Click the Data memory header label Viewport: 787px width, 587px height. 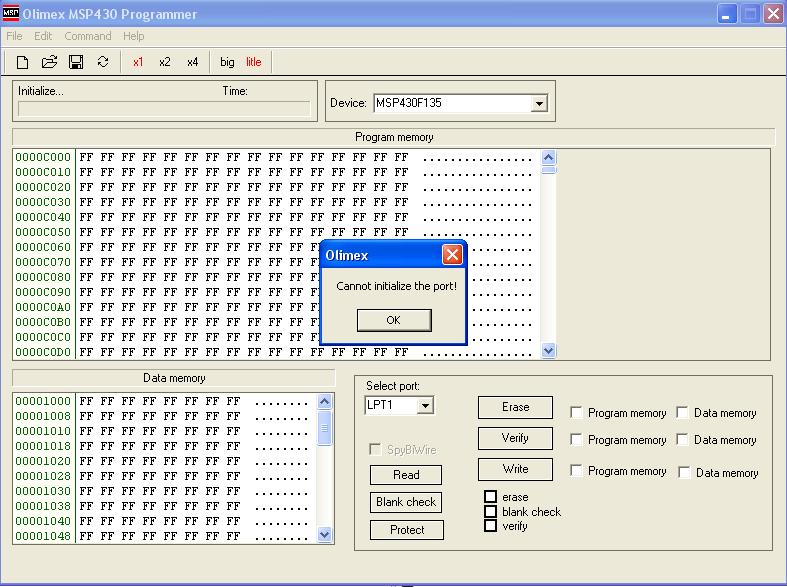[x=174, y=378]
